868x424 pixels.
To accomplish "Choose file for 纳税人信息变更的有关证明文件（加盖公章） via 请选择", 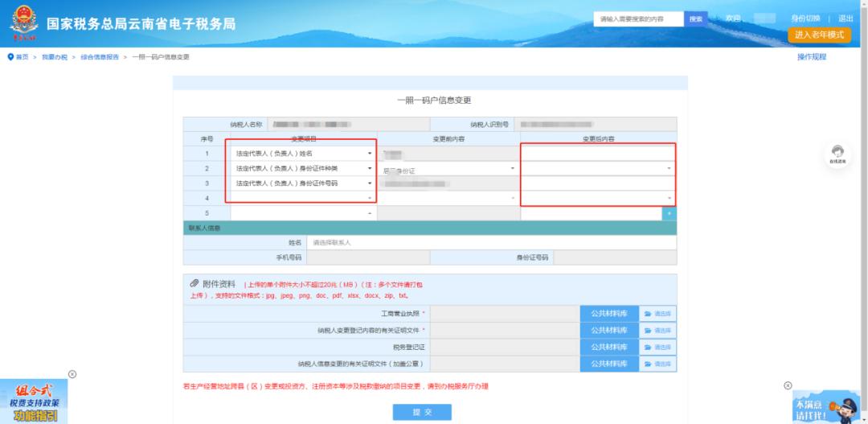I will point(657,364).
